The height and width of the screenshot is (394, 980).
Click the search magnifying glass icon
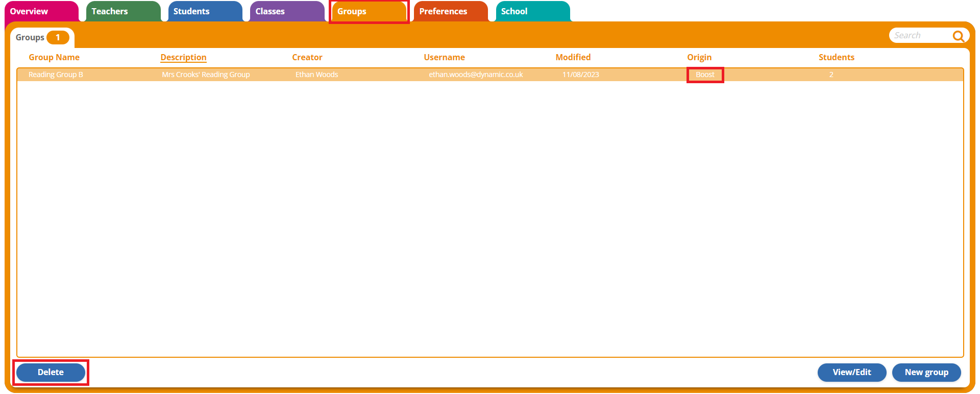tap(958, 36)
